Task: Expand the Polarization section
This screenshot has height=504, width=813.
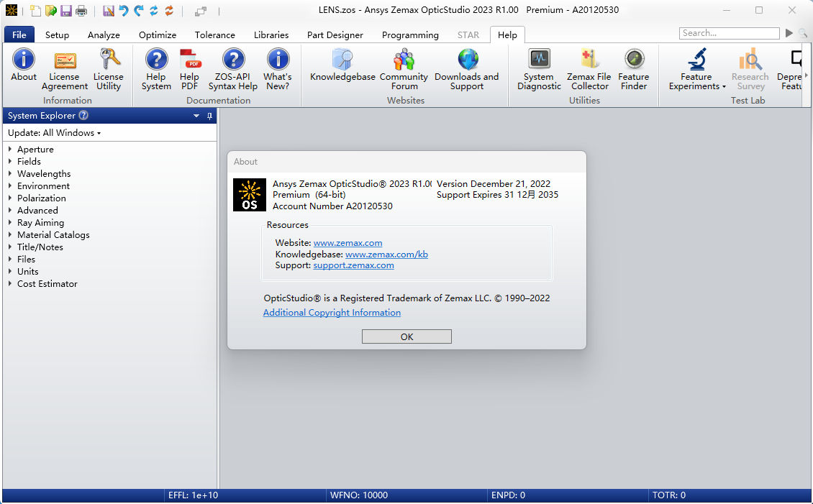Action: [x=10, y=198]
